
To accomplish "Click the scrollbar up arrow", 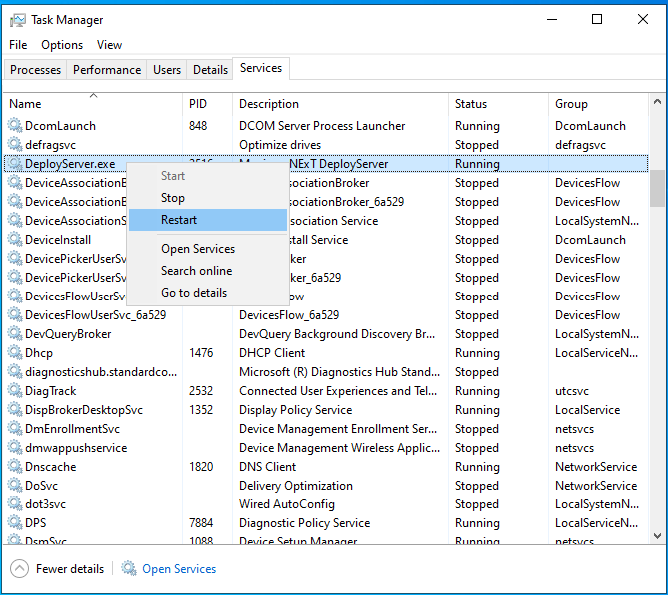I will coord(657,102).
